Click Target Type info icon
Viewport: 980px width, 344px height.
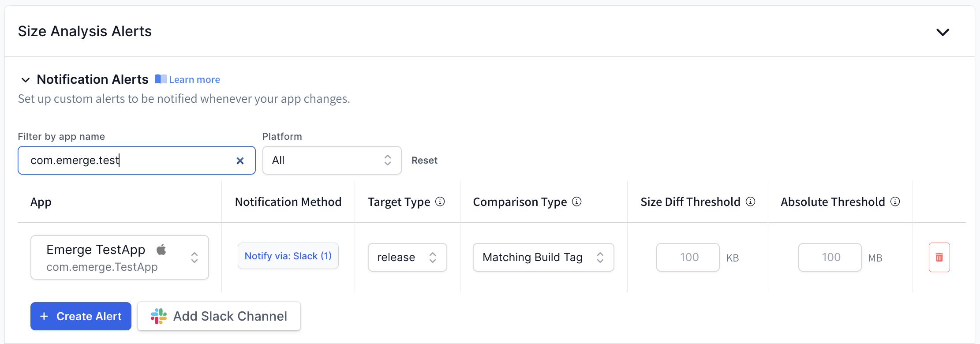point(440,202)
